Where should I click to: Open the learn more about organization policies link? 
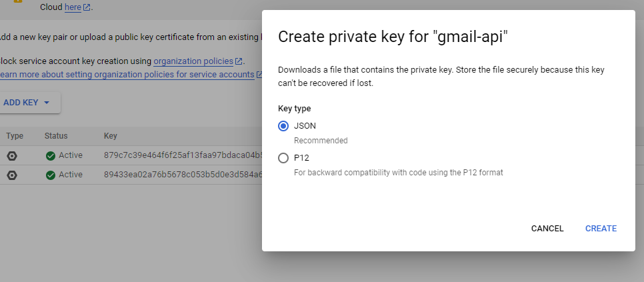tap(127, 75)
